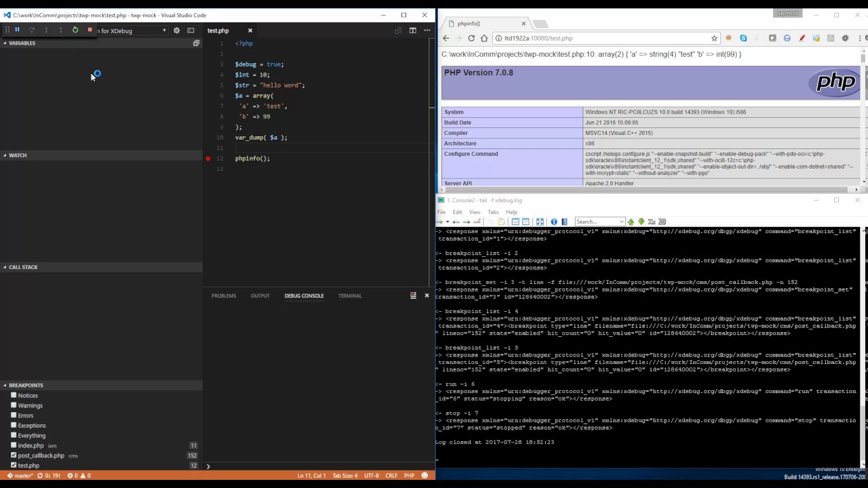Disable index.php breakpoint checkbox
The image size is (868, 488).
14,445
